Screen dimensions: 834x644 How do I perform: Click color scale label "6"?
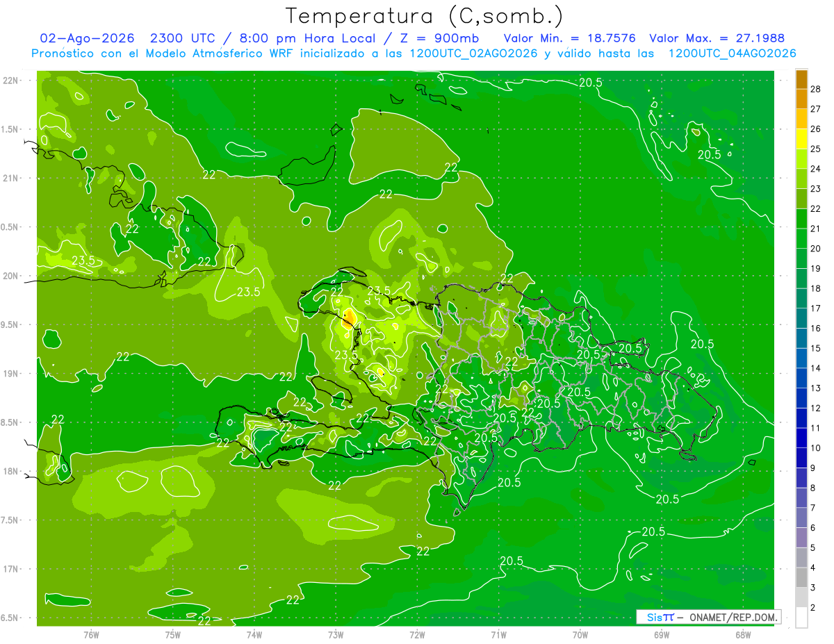[813, 528]
